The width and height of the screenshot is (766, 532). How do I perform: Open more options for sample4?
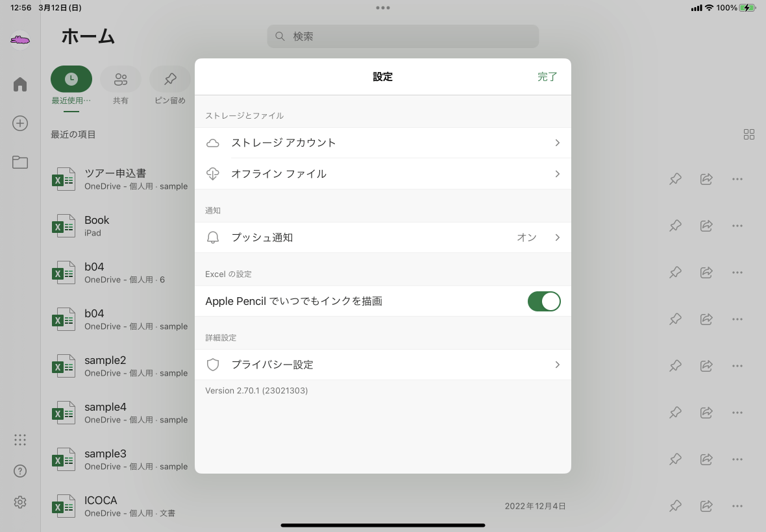[737, 413]
